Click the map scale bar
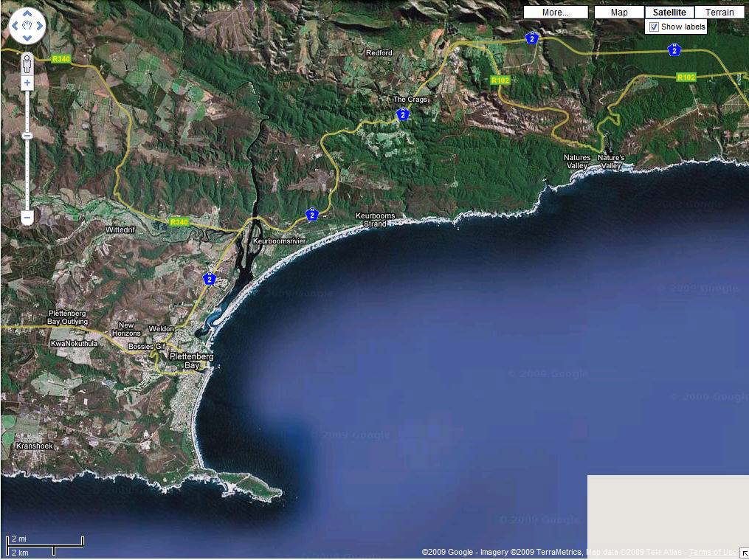This screenshot has width=749, height=560. coord(45,546)
